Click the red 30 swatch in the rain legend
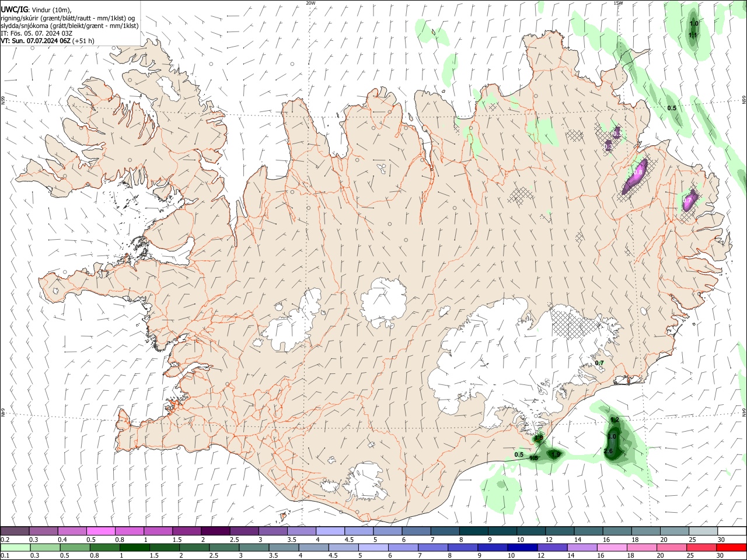 pyautogui.click(x=731, y=547)
